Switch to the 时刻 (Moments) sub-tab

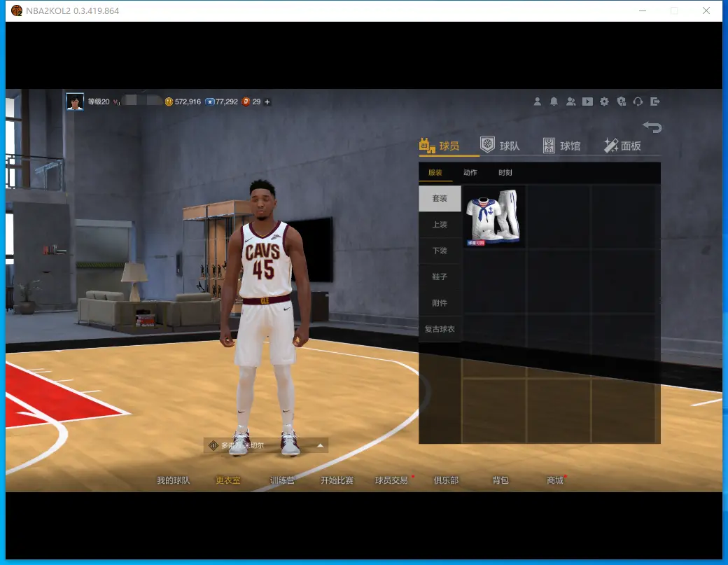coord(505,173)
